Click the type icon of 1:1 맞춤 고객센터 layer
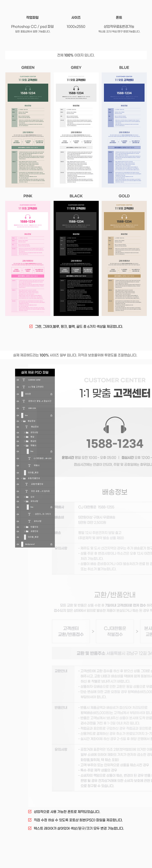 pos(24,387)
